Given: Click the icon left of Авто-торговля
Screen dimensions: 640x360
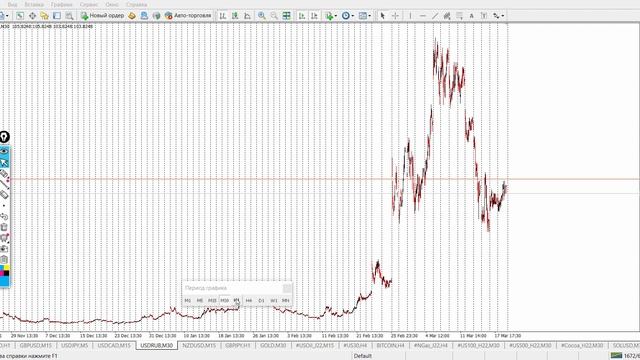Looking at the screenshot, I should [156, 16].
